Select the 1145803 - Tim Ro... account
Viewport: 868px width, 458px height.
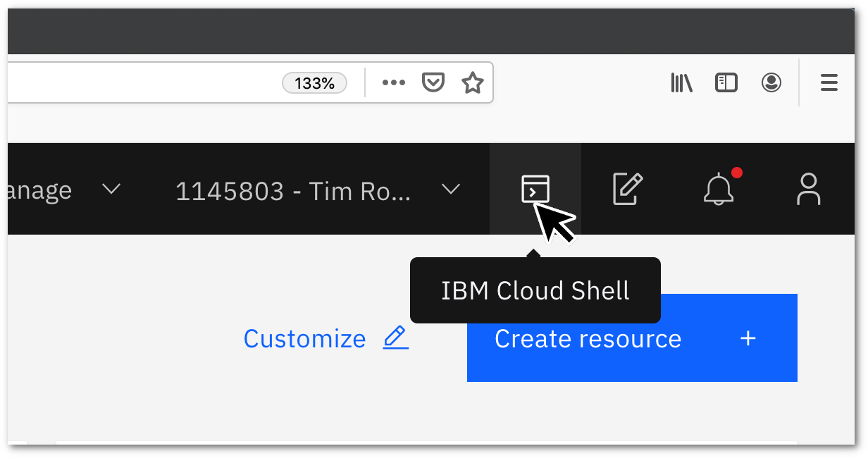293,190
